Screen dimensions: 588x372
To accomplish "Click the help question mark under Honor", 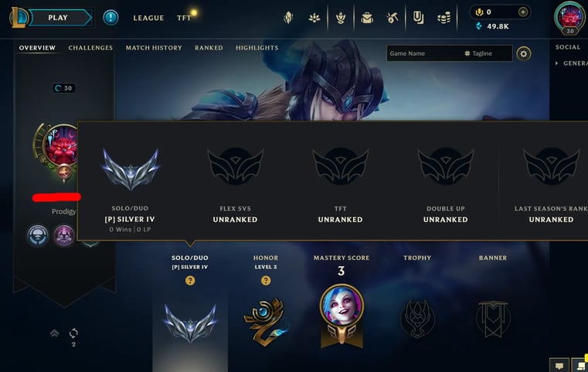I will click(266, 281).
